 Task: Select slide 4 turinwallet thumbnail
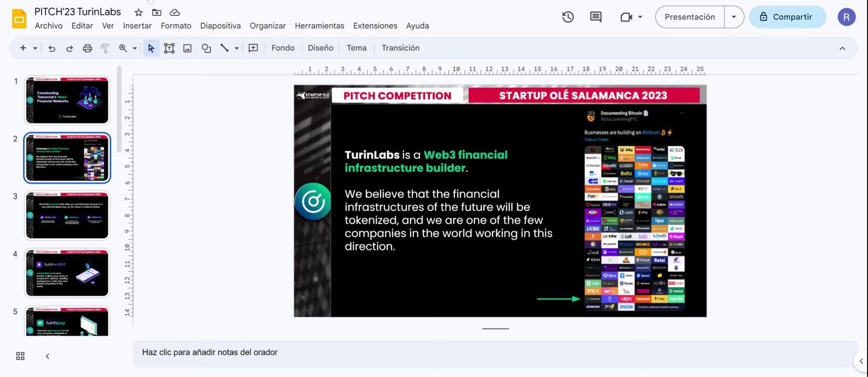(x=67, y=273)
